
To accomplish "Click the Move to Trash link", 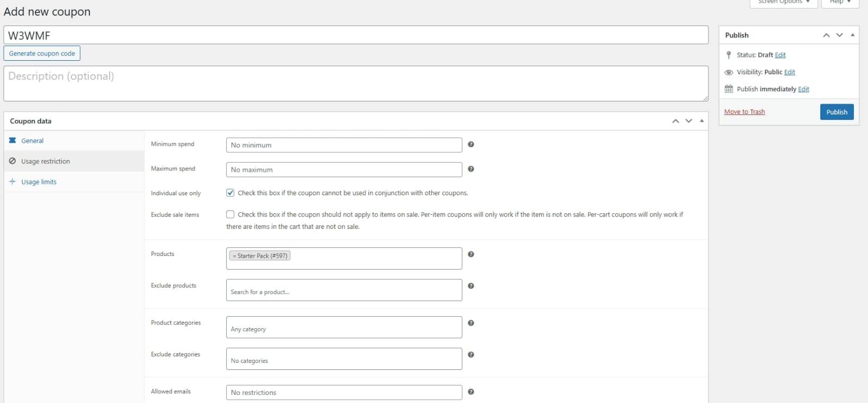I will [x=744, y=112].
